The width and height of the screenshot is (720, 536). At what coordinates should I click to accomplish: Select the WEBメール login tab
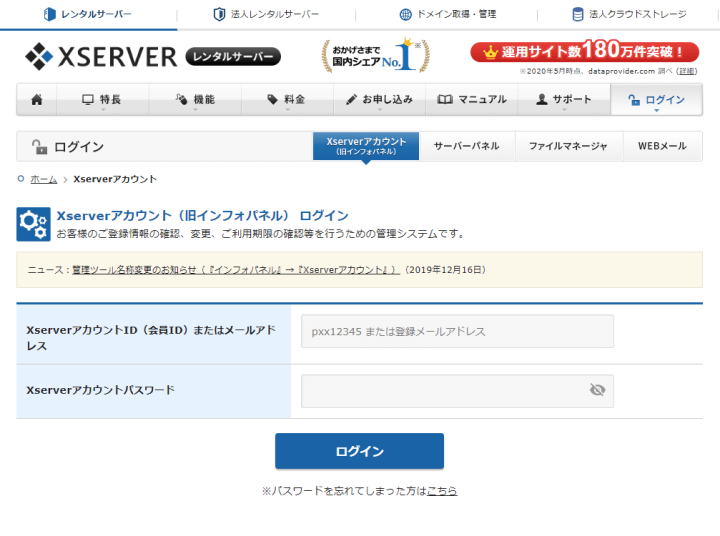click(662, 146)
